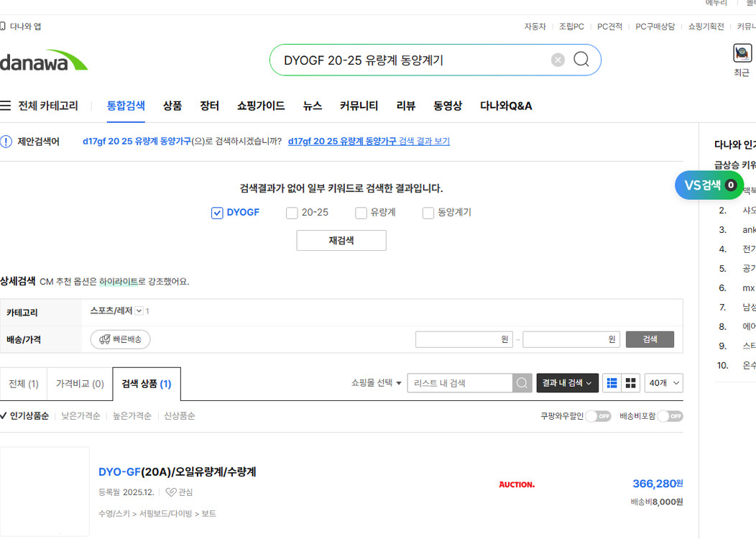Image resolution: width=756 pixels, height=539 pixels.
Task: Click the list view icon
Action: 612,383
